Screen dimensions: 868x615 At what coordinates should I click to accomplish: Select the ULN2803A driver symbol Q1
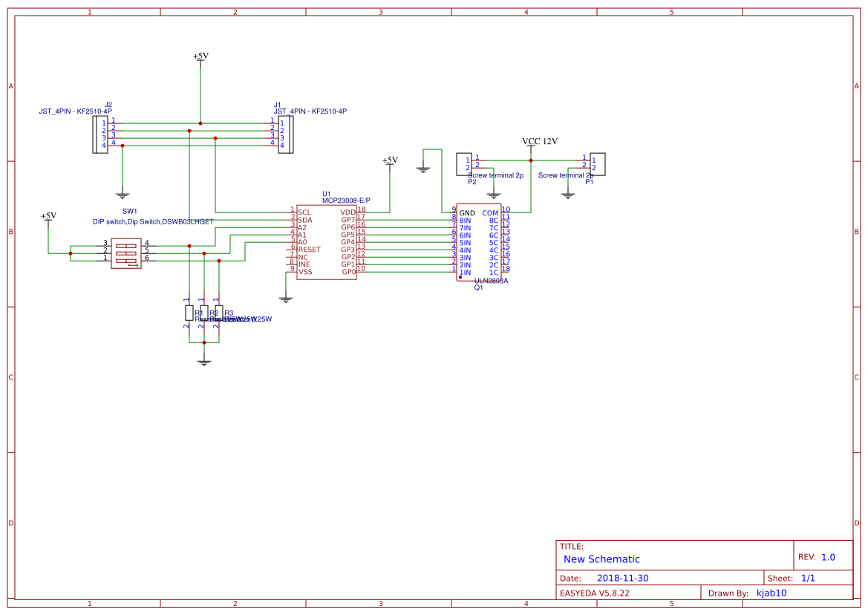[x=479, y=241]
